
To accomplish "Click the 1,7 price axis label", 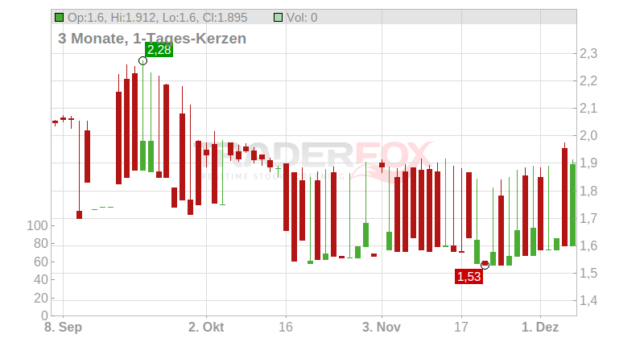I will tap(588, 218).
